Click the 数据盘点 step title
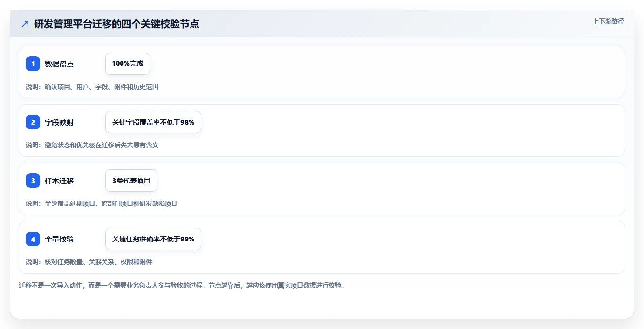 coord(59,64)
